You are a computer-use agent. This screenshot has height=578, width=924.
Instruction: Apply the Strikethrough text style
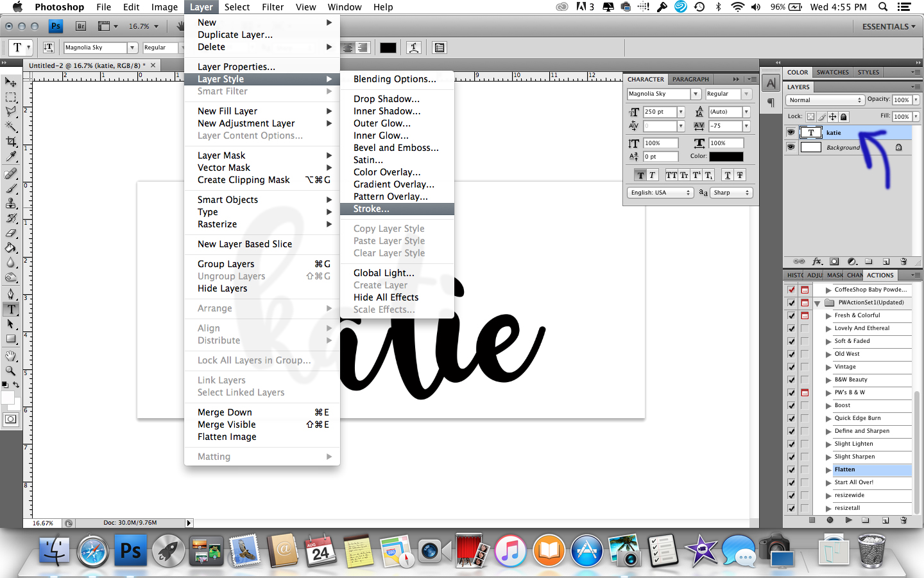pyautogui.click(x=740, y=175)
